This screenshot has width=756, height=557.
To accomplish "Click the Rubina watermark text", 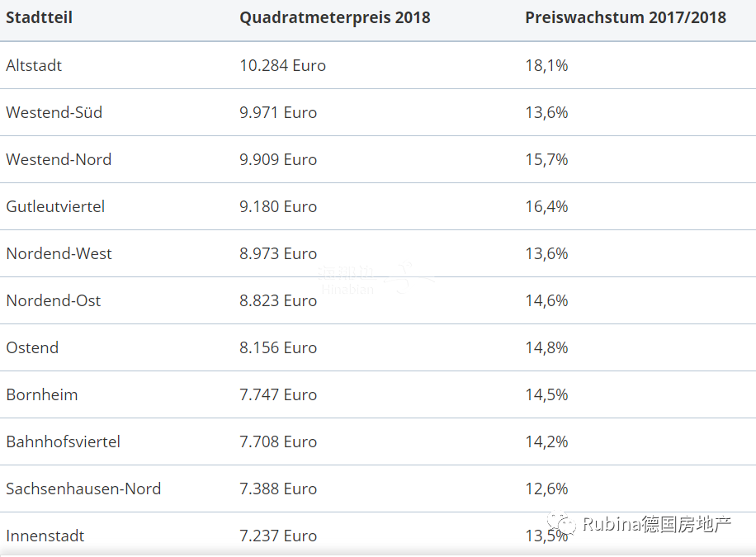I will click(657, 524).
